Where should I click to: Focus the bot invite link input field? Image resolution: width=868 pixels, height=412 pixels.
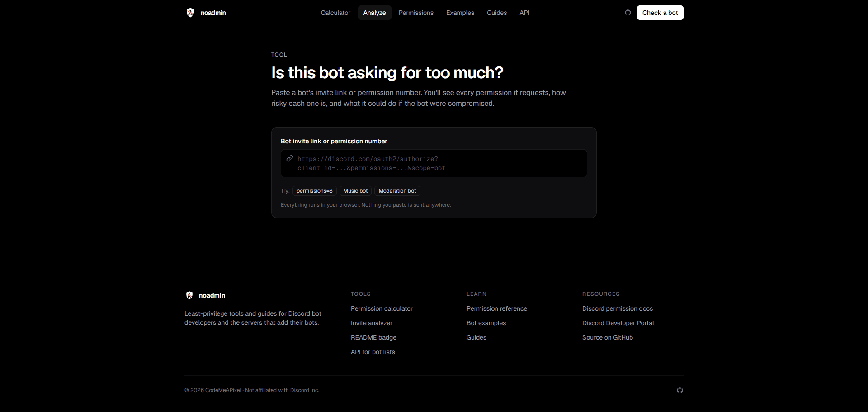(x=434, y=163)
